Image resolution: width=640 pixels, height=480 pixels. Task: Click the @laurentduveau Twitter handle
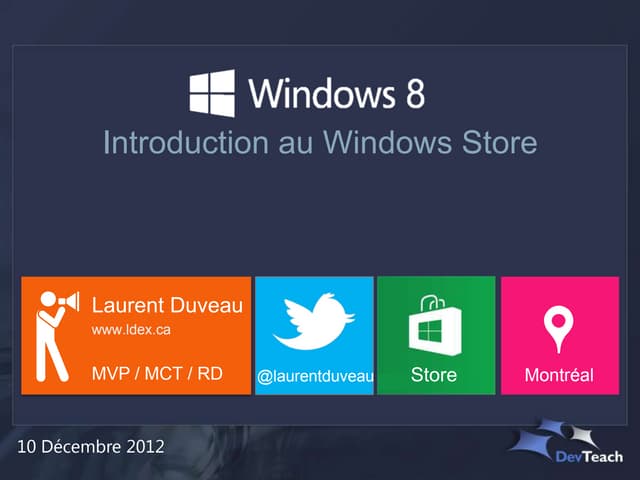pyautogui.click(x=315, y=376)
